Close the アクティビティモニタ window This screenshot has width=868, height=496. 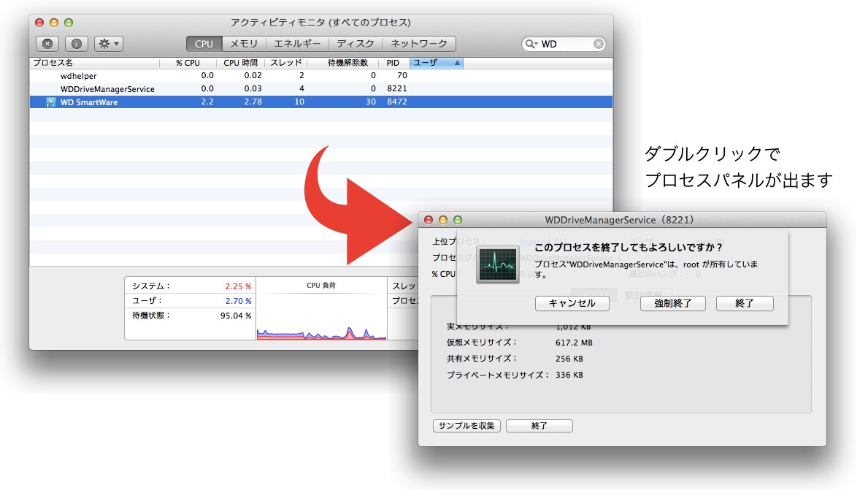39,23
